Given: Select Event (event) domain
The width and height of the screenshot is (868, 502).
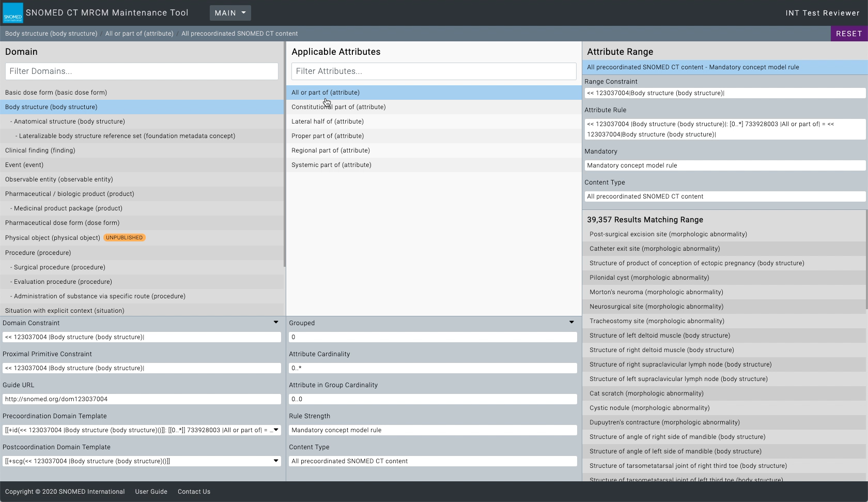Looking at the screenshot, I should (x=142, y=165).
